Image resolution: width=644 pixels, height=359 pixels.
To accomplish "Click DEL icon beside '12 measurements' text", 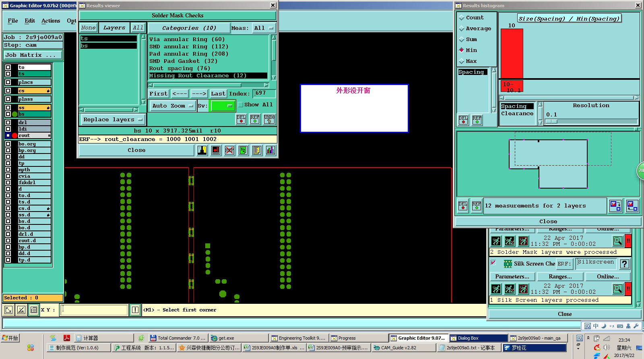I will click(x=463, y=206).
